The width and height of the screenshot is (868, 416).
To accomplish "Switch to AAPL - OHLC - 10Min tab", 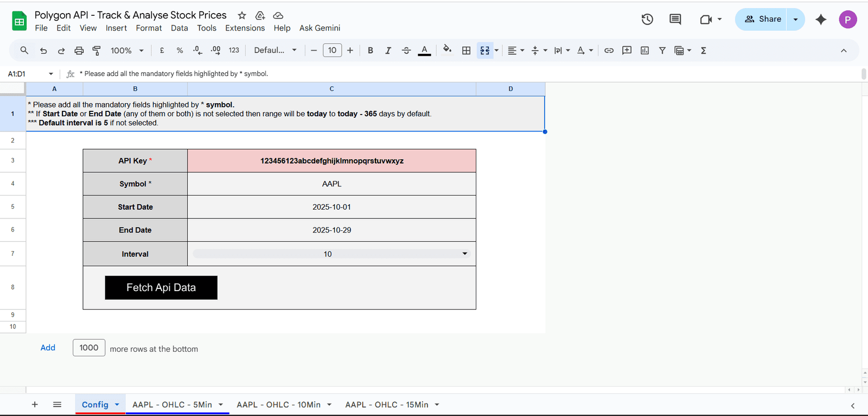I will click(x=278, y=405).
